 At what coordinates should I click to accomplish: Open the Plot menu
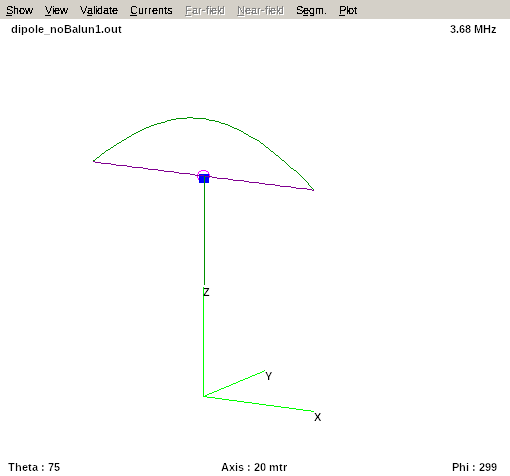348,10
